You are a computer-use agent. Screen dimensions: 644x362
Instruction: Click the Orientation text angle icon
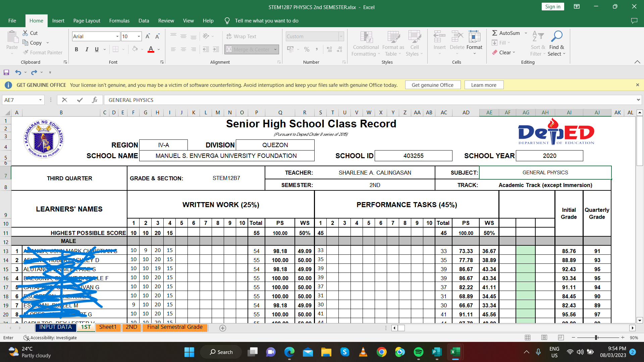(206, 36)
